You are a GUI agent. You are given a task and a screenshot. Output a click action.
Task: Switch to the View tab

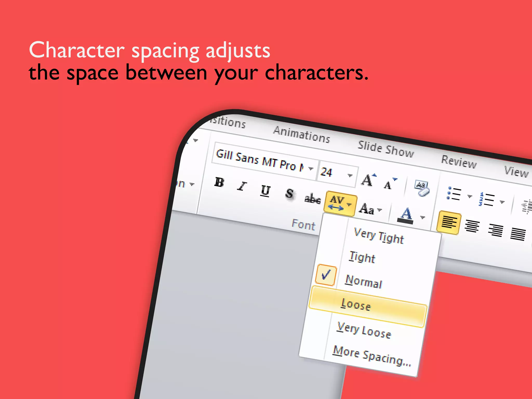pos(516,172)
